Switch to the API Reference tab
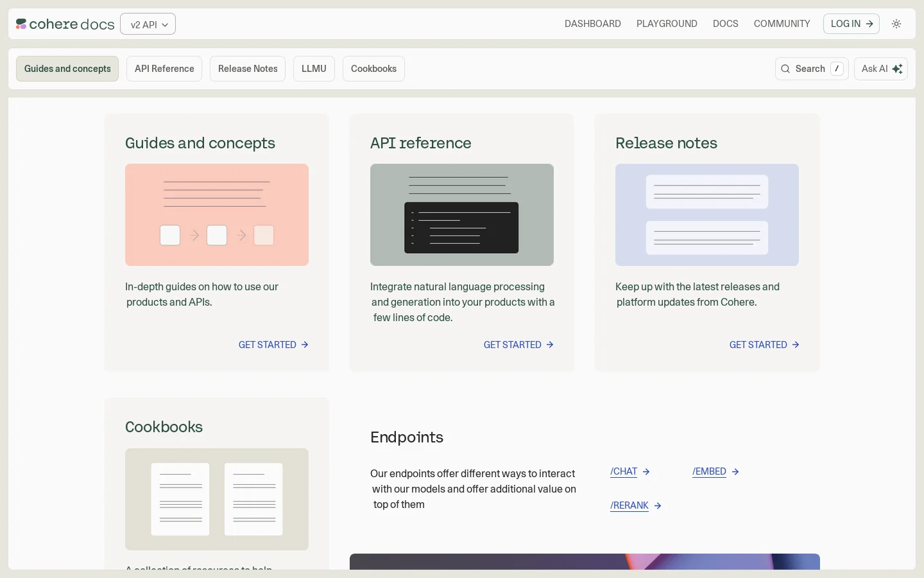 (x=164, y=69)
